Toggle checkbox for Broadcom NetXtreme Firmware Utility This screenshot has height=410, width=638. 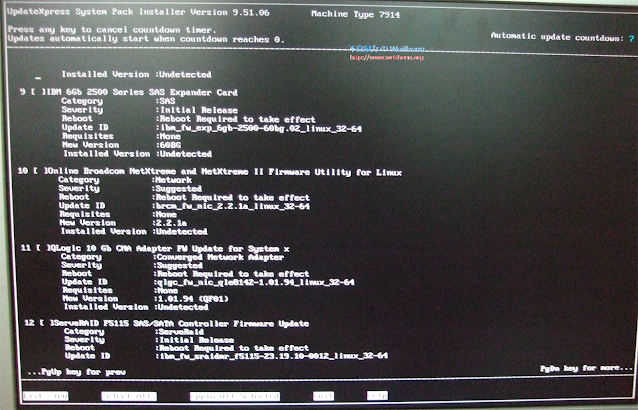click(x=40, y=171)
